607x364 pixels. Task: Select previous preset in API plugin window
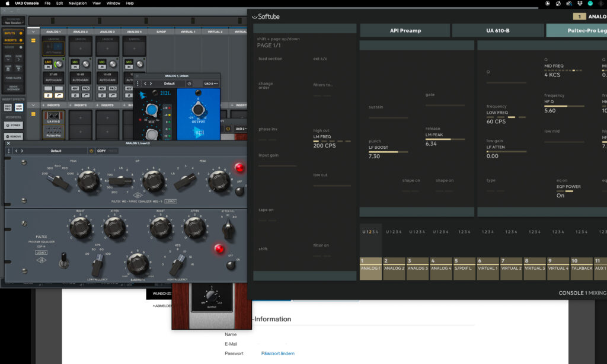(145, 84)
